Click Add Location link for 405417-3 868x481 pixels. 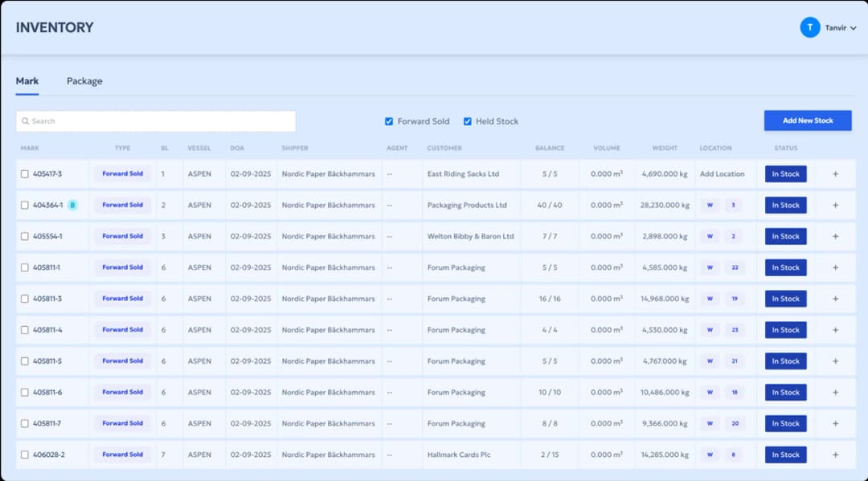click(722, 174)
